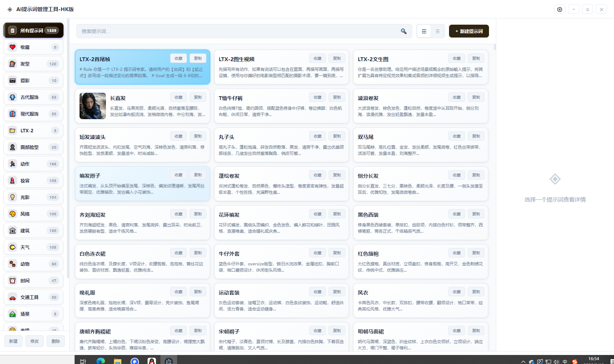The height and width of the screenshot is (364, 614).
Task: Favorite the 波浪卷发 prompt card
Action: (x=457, y=97)
